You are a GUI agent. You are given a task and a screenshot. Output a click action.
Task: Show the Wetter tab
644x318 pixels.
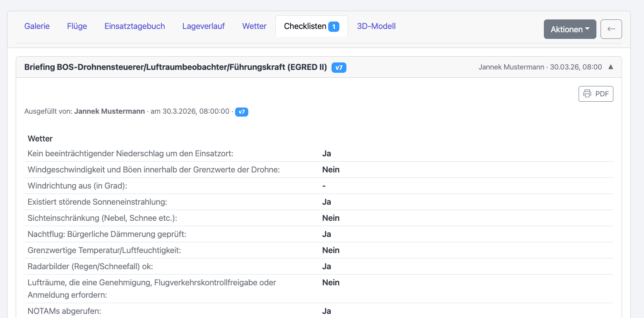[x=254, y=26]
